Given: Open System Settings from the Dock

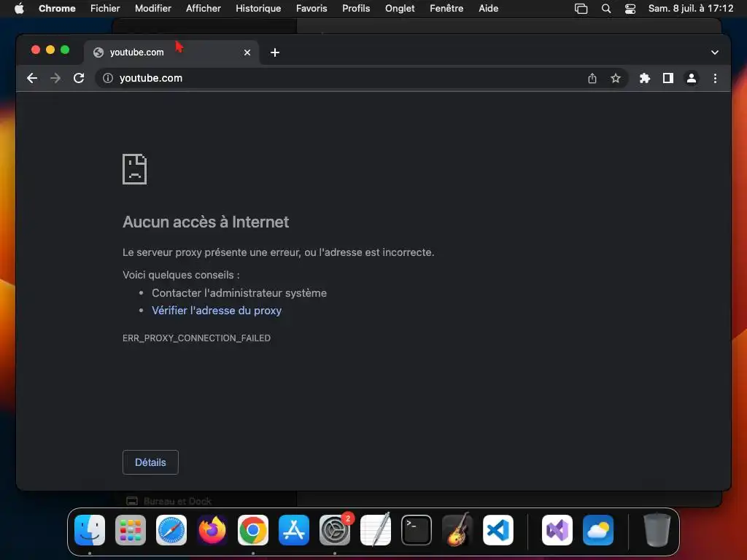Looking at the screenshot, I should pos(335,530).
